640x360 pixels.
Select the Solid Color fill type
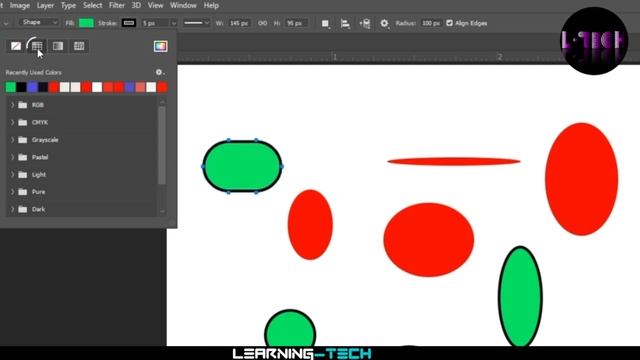(x=37, y=46)
